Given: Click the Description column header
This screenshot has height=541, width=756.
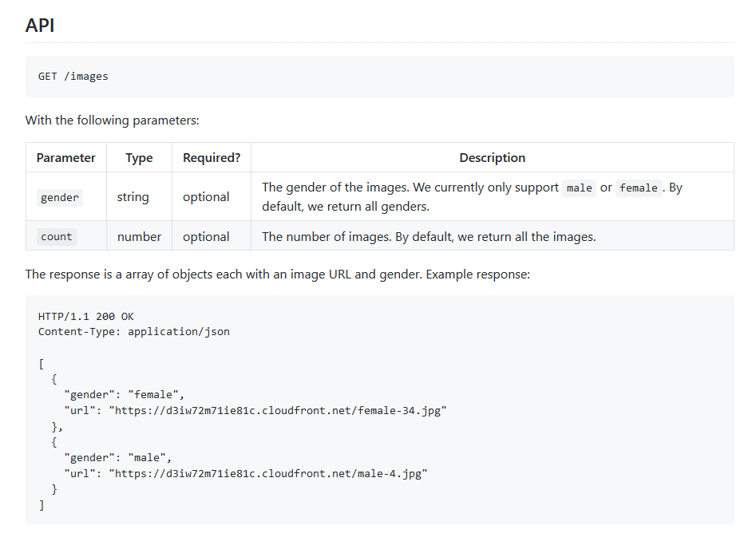Looking at the screenshot, I should [492, 157].
